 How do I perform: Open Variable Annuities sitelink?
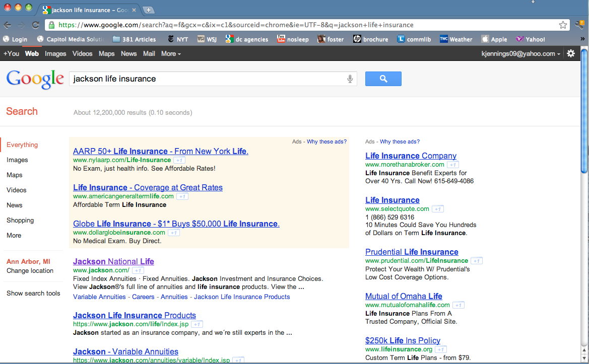(x=99, y=297)
